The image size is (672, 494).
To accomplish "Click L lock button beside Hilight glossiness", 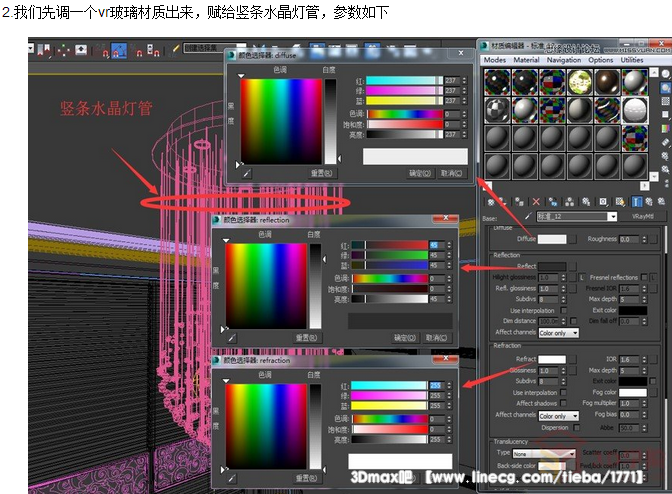I will click(x=582, y=277).
